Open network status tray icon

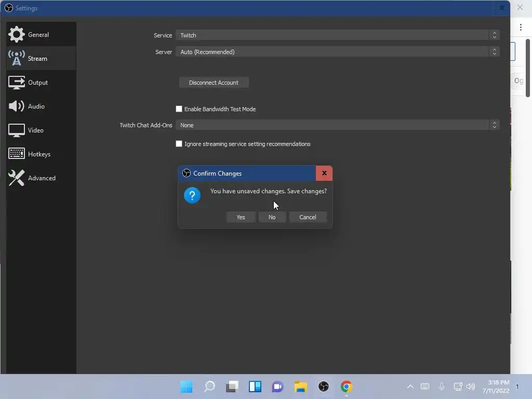(x=458, y=387)
